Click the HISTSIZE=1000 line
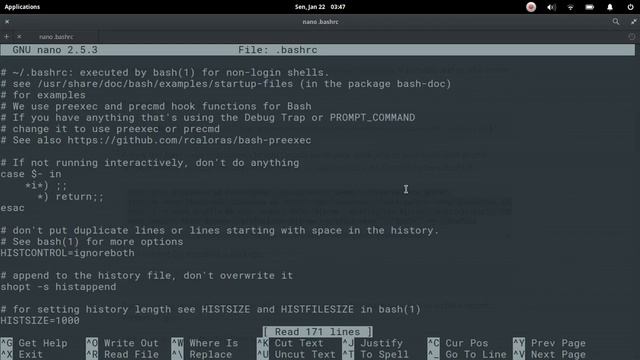The height and width of the screenshot is (360, 640). pos(40,321)
